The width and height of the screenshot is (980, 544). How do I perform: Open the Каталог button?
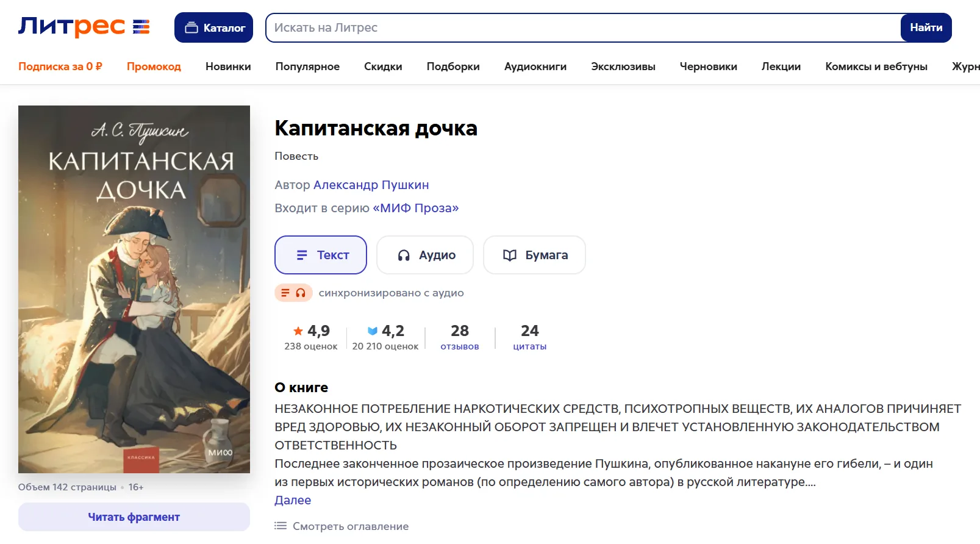(213, 27)
